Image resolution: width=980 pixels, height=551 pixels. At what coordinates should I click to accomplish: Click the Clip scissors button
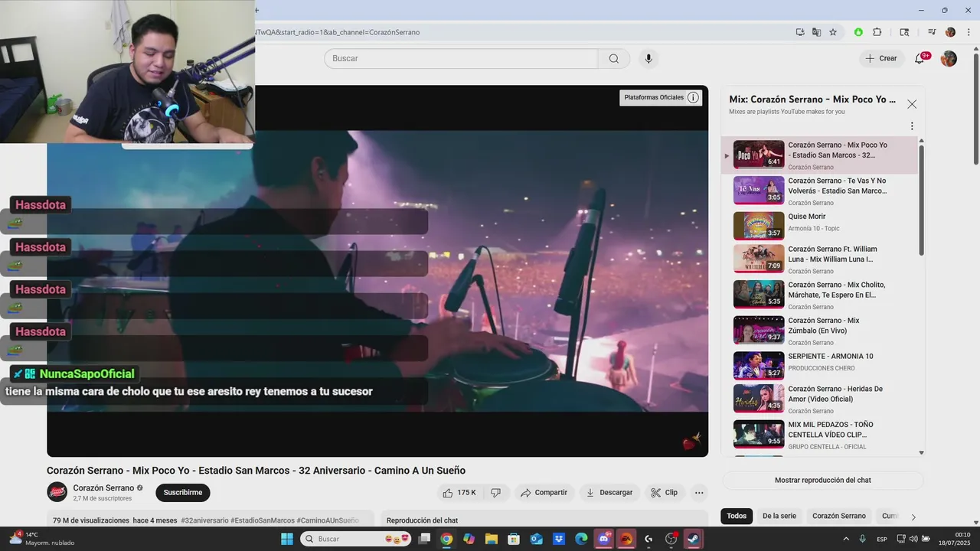(x=665, y=493)
